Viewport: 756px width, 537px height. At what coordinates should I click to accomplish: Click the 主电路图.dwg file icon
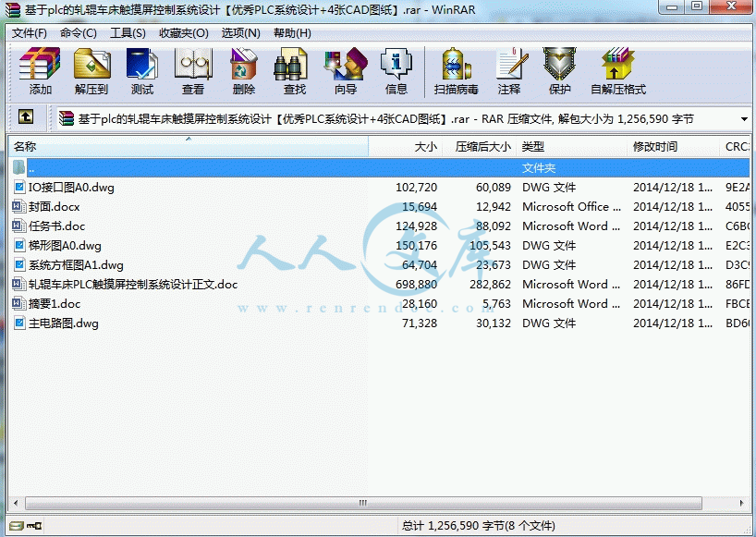tap(19, 323)
